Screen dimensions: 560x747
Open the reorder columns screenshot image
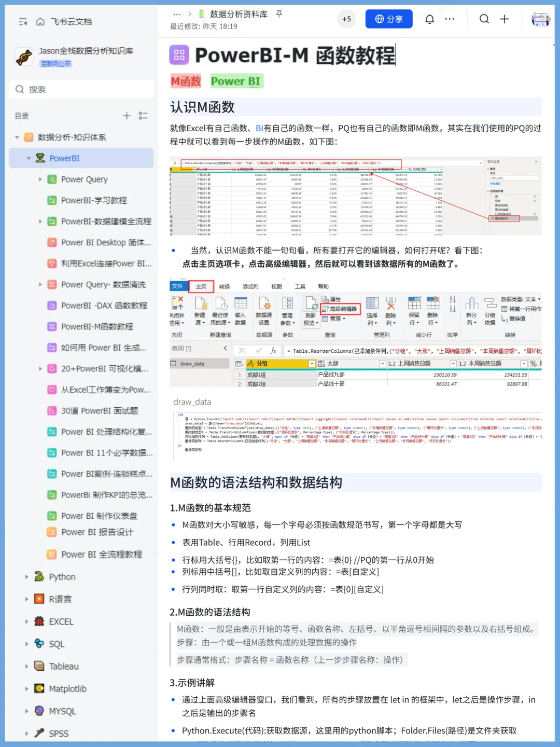(356, 196)
